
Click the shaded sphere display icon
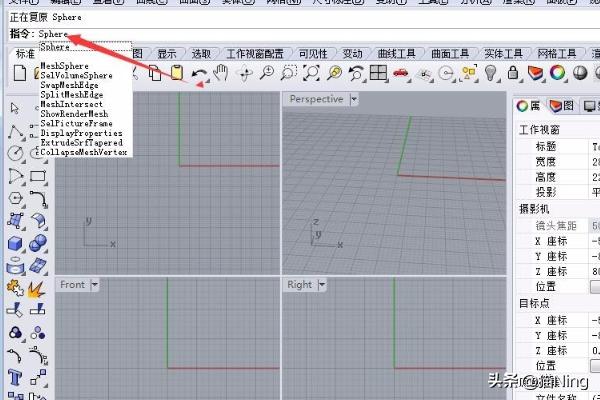[580, 72]
